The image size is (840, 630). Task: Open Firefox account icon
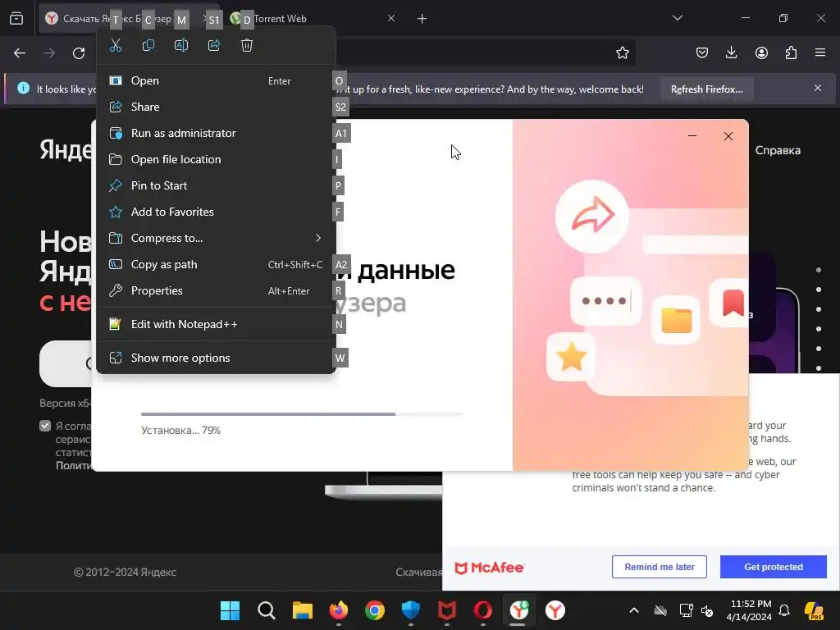tap(761, 52)
